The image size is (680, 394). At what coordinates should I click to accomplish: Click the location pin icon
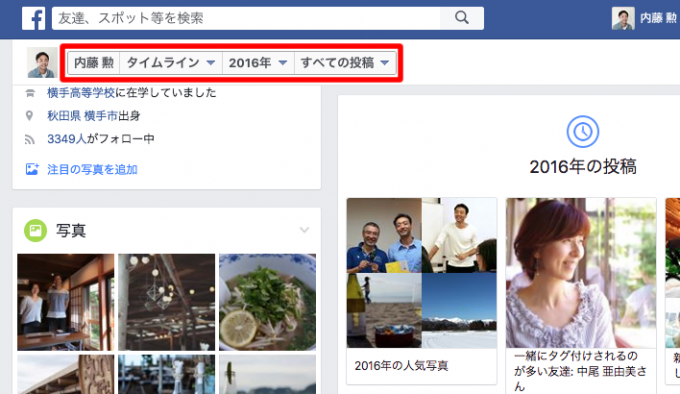click(29, 116)
